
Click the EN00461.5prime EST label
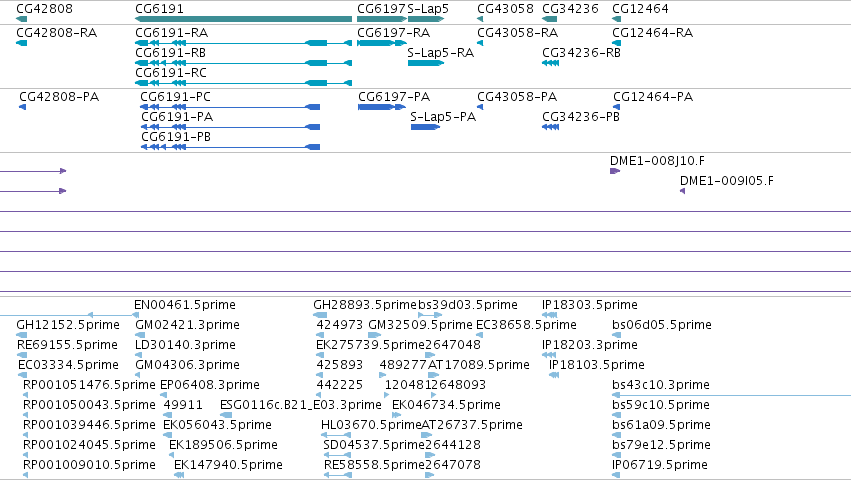pos(185,305)
